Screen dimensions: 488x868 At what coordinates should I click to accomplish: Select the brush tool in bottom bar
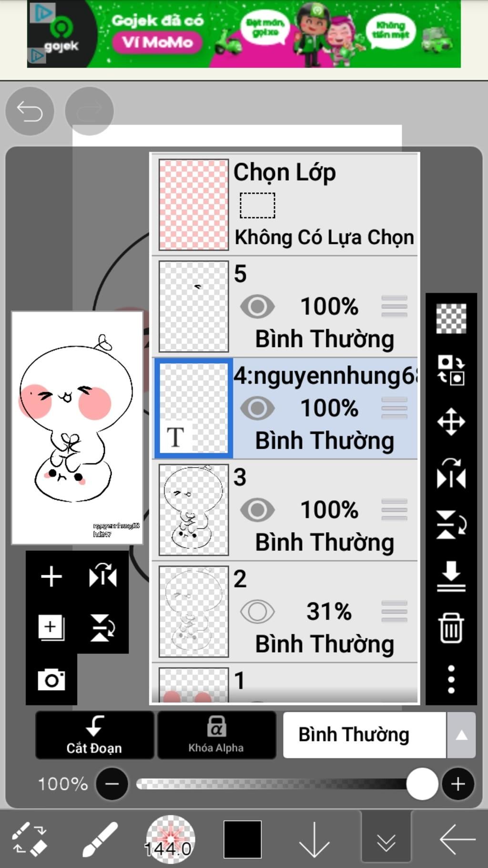100,838
